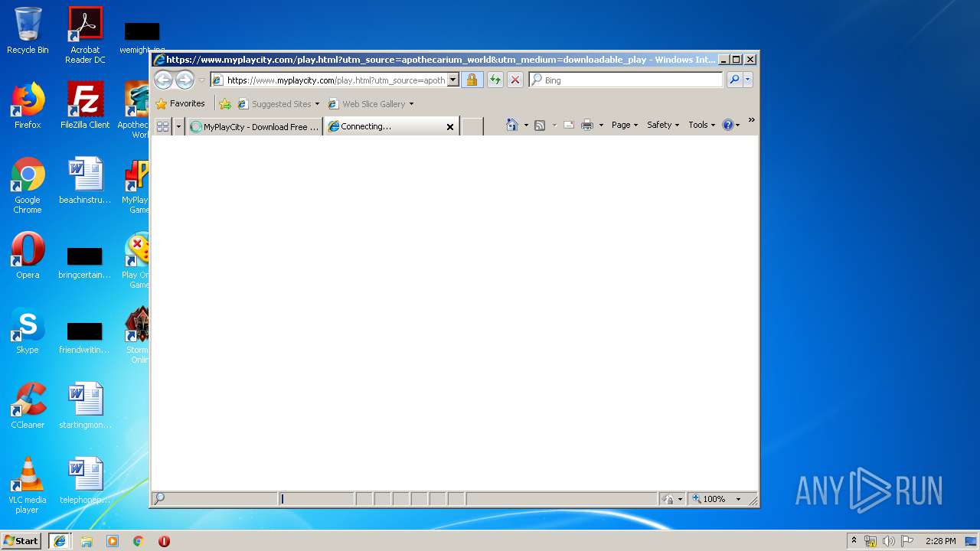This screenshot has height=551, width=980.
Task: Open the Favorites button
Action: tap(180, 104)
